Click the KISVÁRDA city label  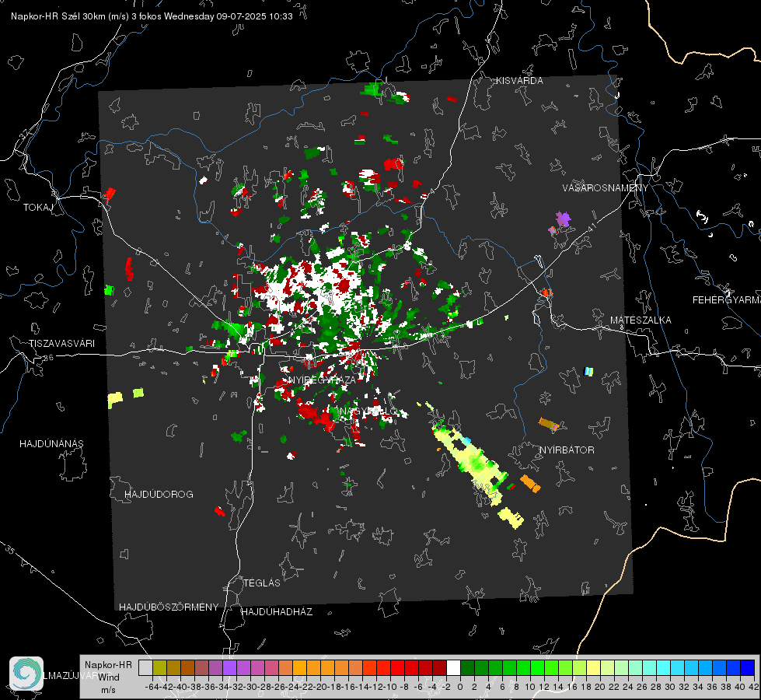pyautogui.click(x=519, y=81)
